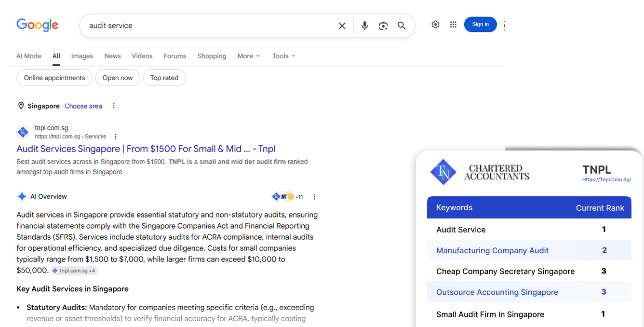Click the Keywords column header
This screenshot has width=644, height=327.
[x=454, y=207]
